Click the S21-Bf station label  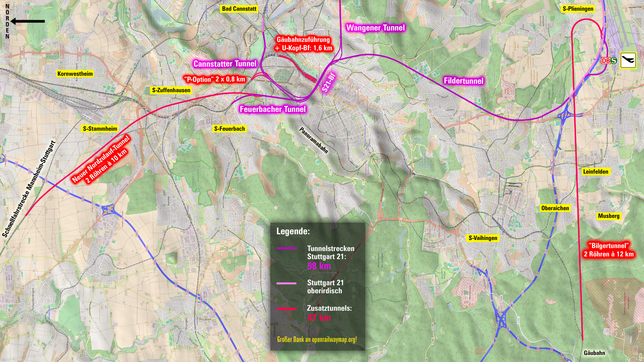[x=329, y=82]
